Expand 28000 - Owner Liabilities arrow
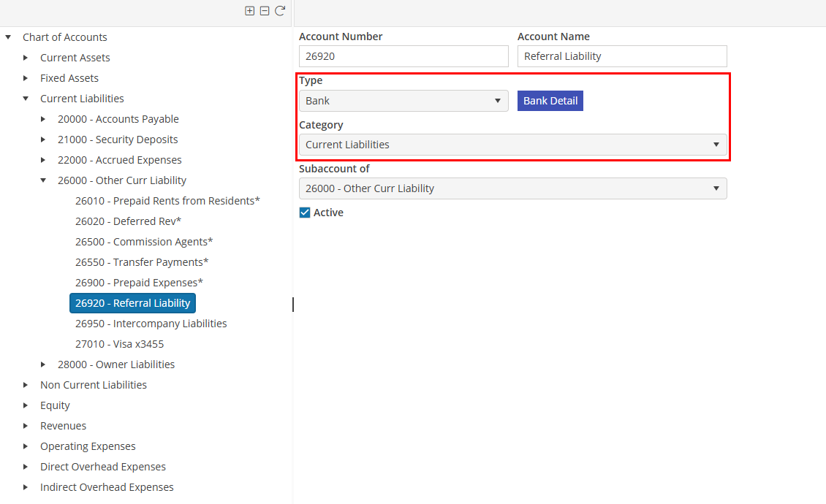The width and height of the screenshot is (826, 504). click(x=43, y=364)
